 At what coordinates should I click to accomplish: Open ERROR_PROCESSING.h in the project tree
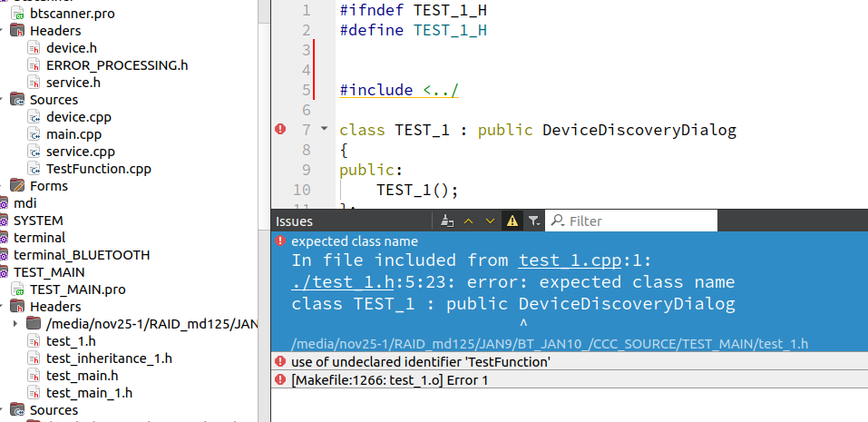tap(117, 65)
